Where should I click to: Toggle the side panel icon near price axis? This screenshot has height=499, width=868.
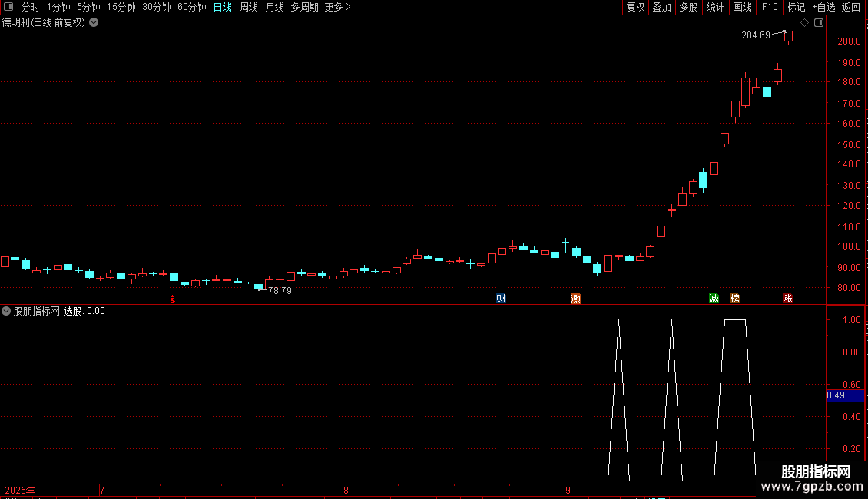[819, 23]
